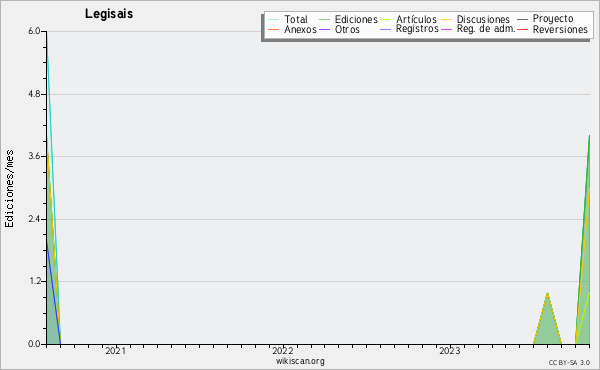This screenshot has height=370, width=600.
Task: Click the blue Registros line near chart start
Action: point(54,293)
